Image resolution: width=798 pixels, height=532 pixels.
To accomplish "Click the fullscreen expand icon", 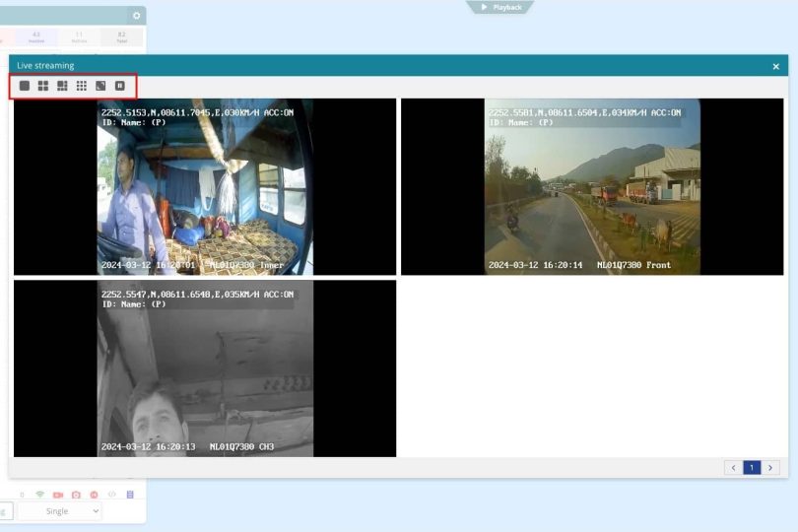I will point(100,86).
